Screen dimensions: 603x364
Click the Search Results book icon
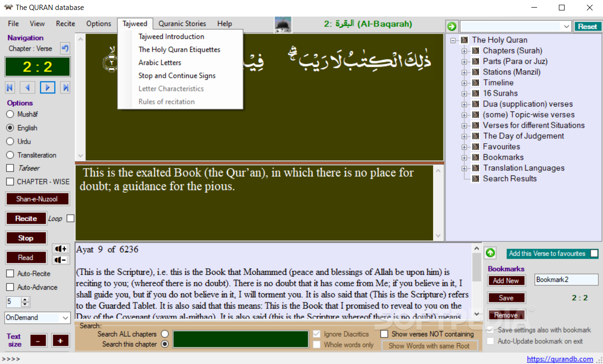[x=476, y=179]
